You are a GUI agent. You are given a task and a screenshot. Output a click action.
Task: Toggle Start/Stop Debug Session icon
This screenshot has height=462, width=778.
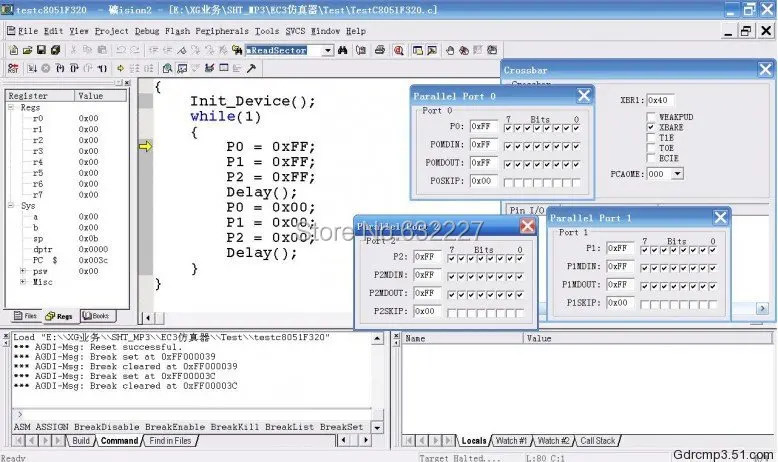(x=398, y=50)
